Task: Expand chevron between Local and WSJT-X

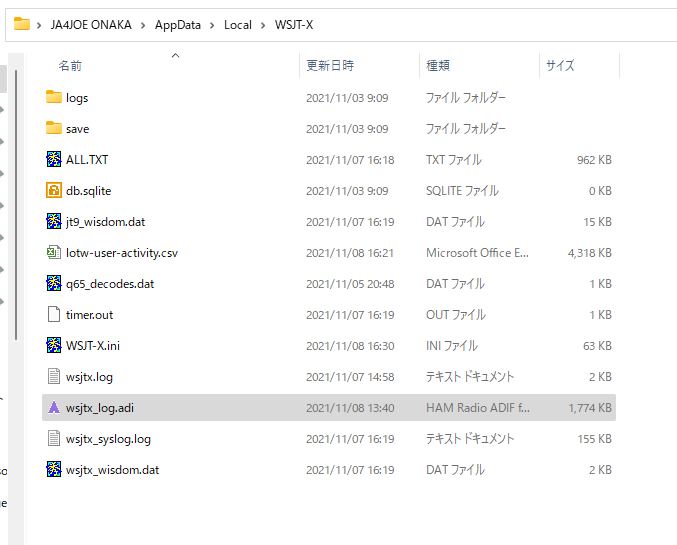Action: click(263, 25)
